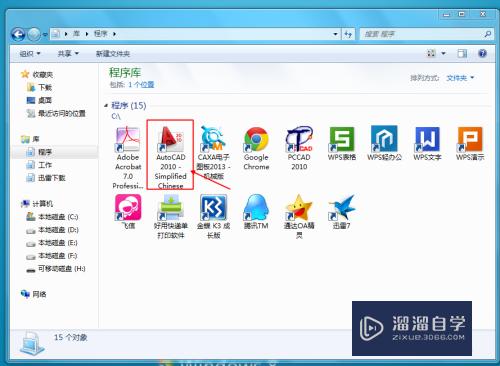Select the 好用快递单打印软件 shortcut
Viewport: 500px width, 366px height.
pyautogui.click(x=170, y=217)
